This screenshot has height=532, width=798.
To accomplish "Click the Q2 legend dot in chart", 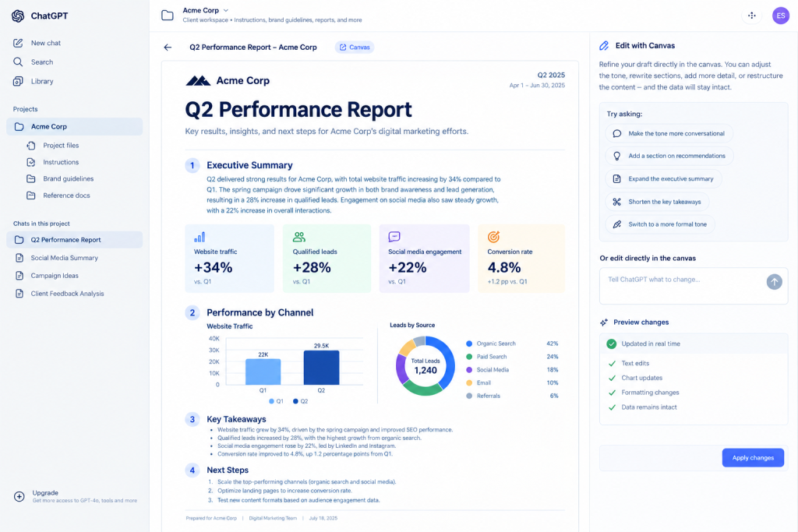I will tap(295, 401).
